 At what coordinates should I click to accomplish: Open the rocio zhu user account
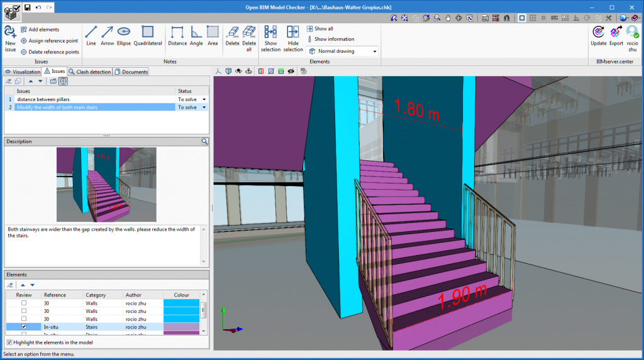tap(633, 38)
